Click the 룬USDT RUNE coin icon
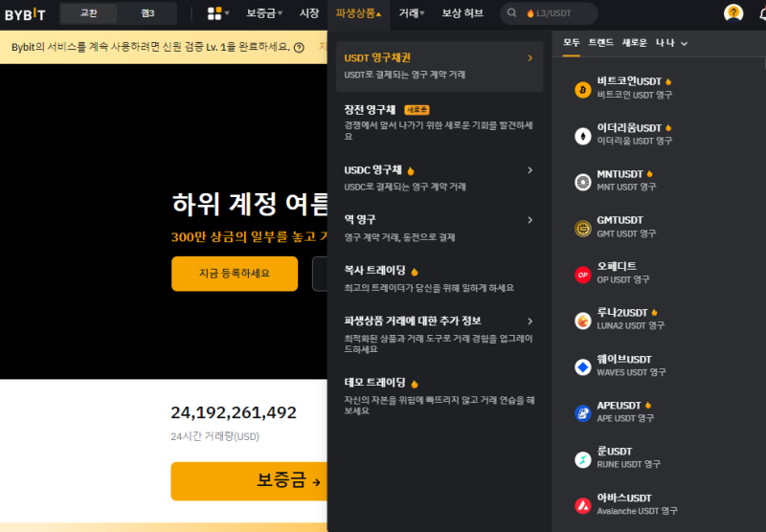Screen dimensions: 766x532 [583, 460]
